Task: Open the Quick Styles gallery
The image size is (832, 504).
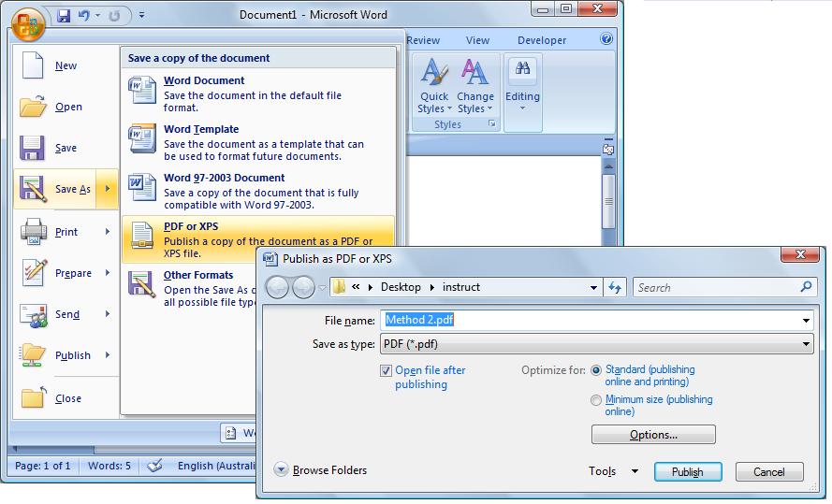Action: [x=434, y=86]
